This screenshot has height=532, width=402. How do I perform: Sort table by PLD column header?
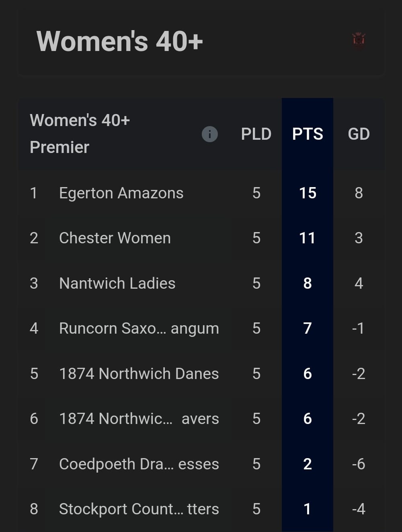[256, 134]
